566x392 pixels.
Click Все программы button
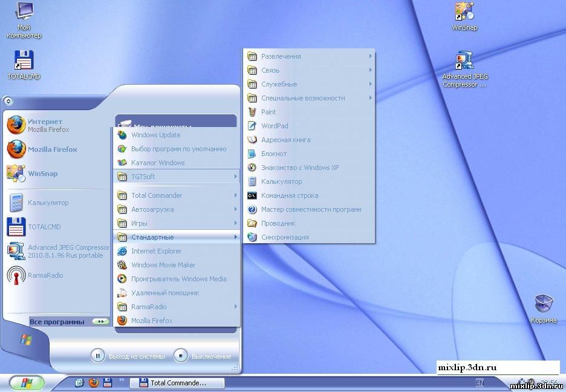pyautogui.click(x=70, y=322)
